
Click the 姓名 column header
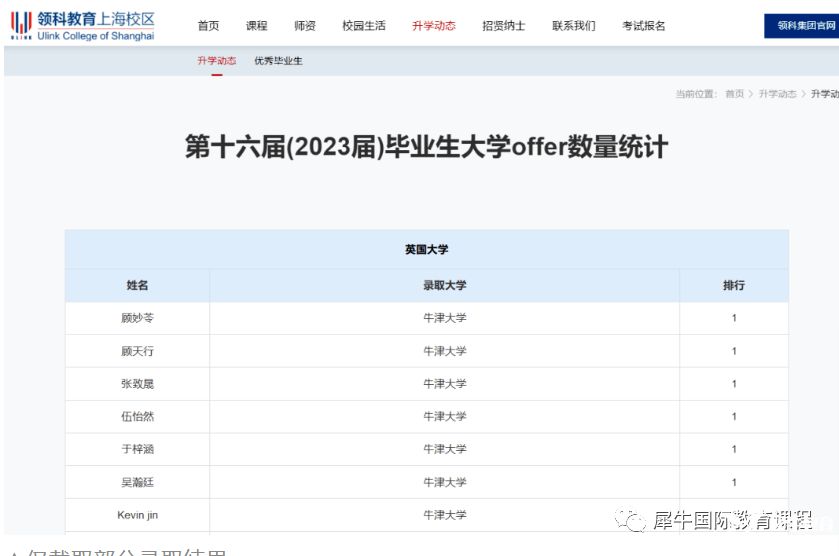137,286
